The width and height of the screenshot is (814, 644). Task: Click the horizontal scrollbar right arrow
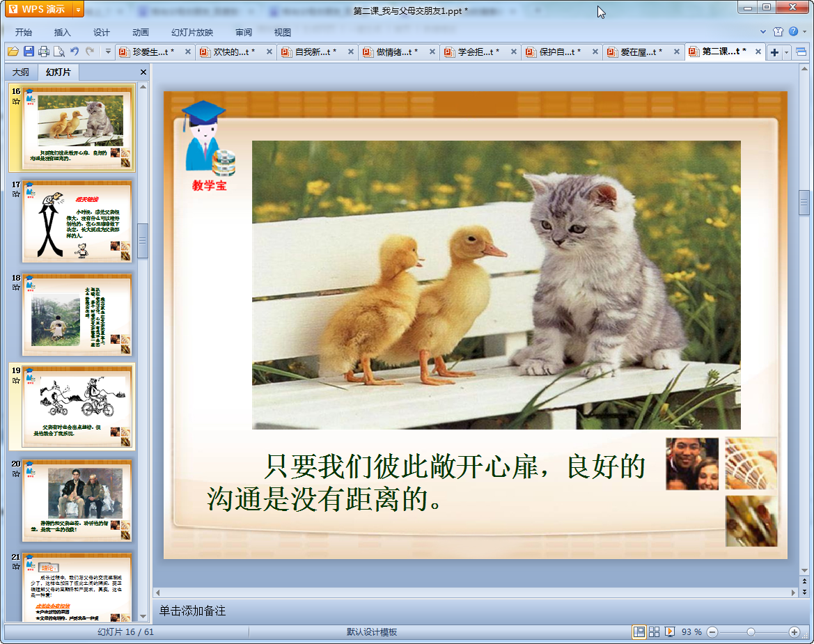coord(793,592)
